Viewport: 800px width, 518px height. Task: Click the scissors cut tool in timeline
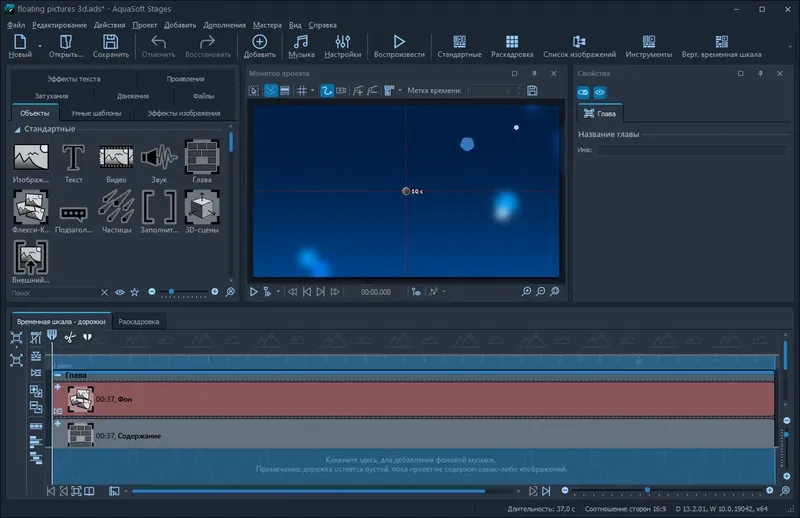(71, 337)
